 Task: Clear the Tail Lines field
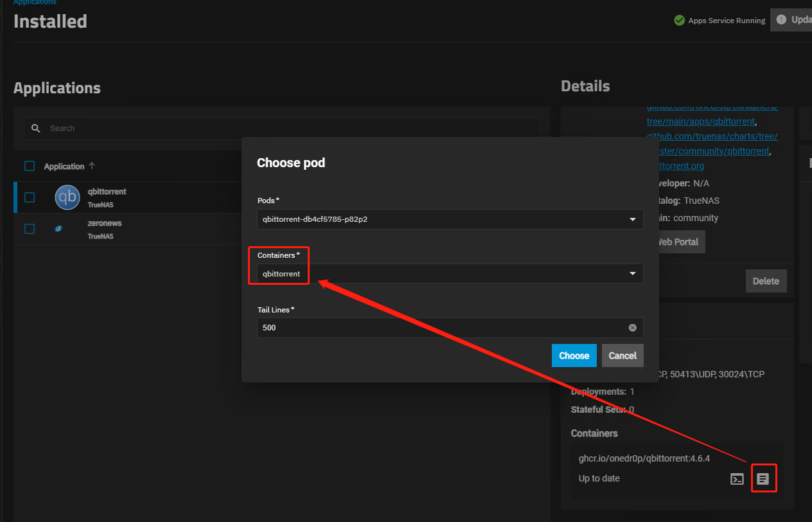click(x=633, y=328)
